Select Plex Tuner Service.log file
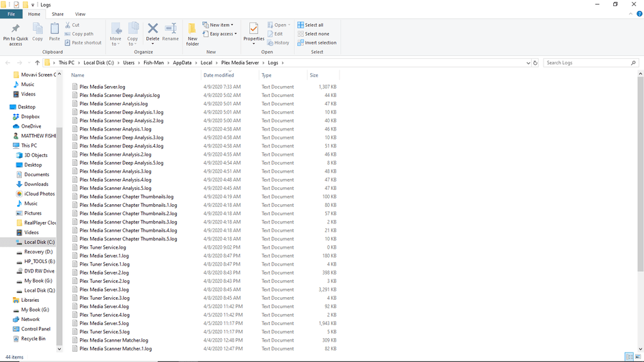 [102, 247]
